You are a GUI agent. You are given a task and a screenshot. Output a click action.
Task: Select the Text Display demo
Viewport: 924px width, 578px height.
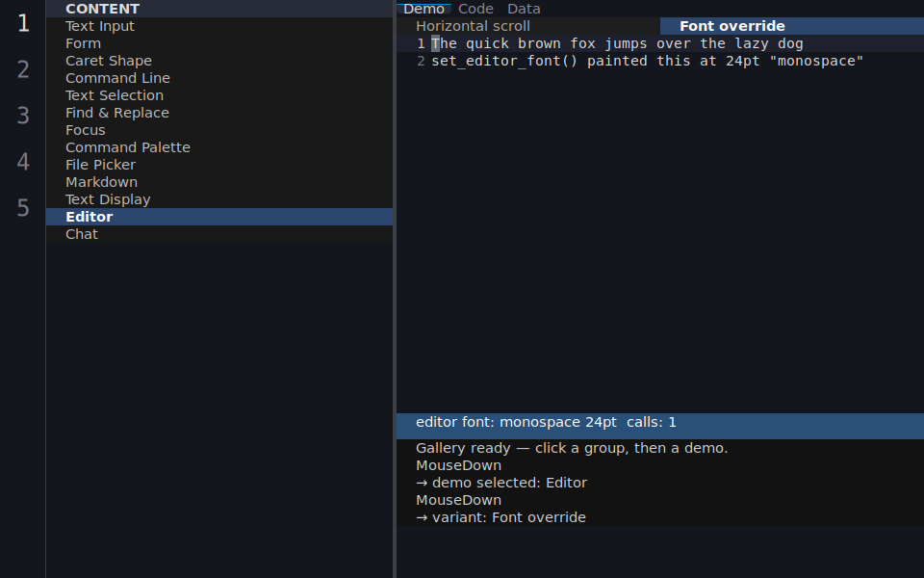point(219,199)
